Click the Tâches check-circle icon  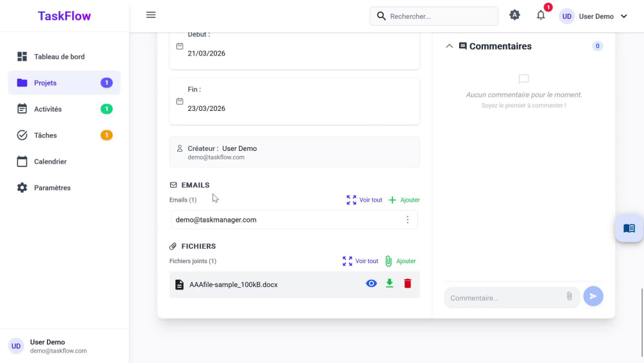pos(22,135)
